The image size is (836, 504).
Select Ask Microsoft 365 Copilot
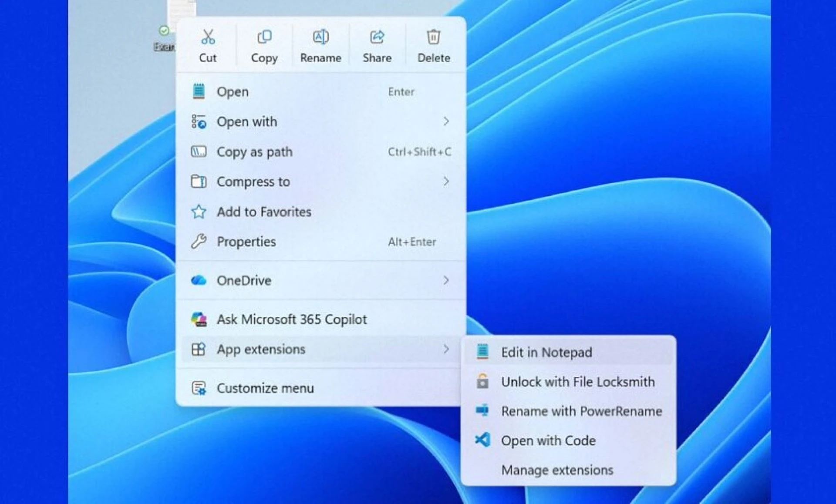click(321, 319)
